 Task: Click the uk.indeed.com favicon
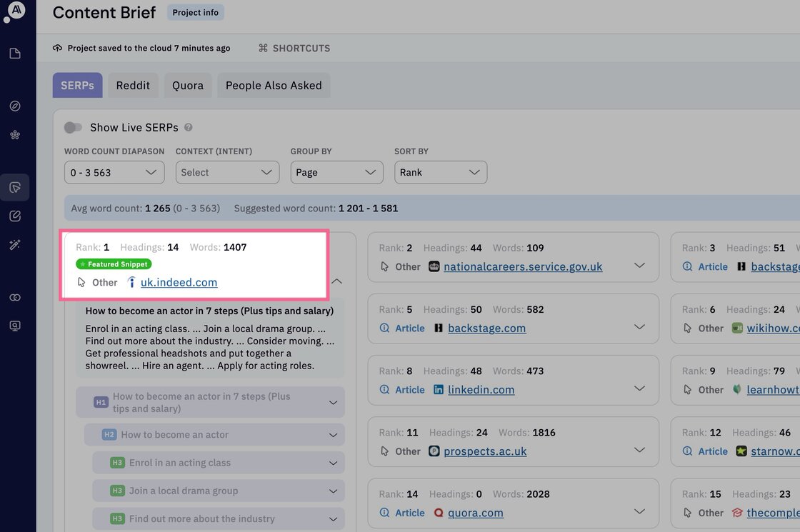pyautogui.click(x=131, y=282)
